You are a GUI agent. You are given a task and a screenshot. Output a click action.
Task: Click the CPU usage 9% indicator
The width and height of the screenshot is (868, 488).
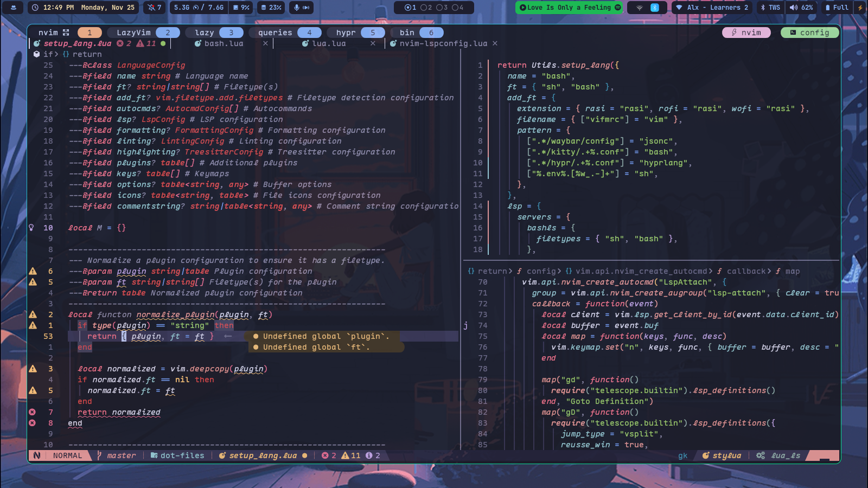241,8
